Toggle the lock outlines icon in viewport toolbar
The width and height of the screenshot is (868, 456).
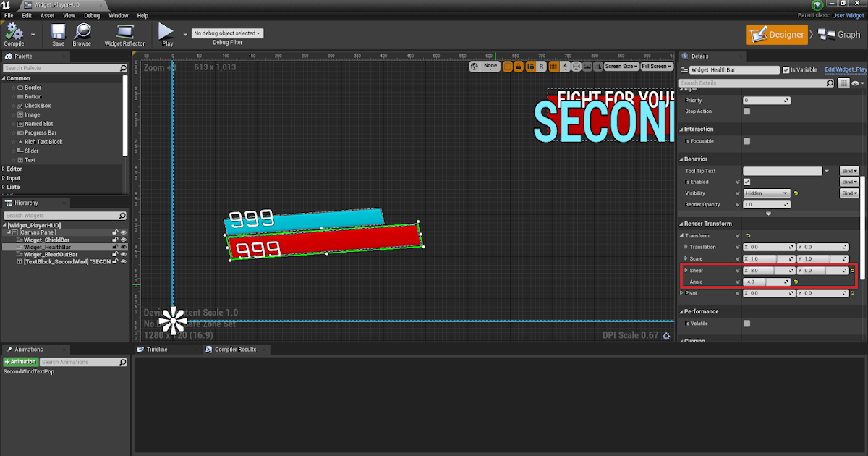[519, 66]
